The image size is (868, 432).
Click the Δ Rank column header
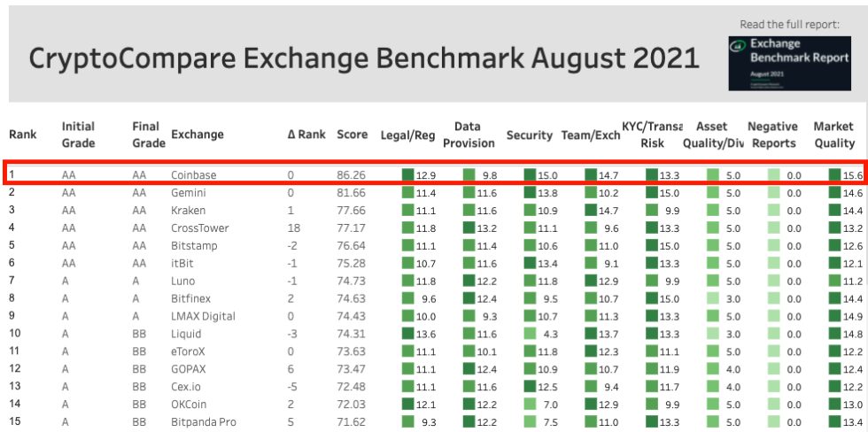[306, 135]
